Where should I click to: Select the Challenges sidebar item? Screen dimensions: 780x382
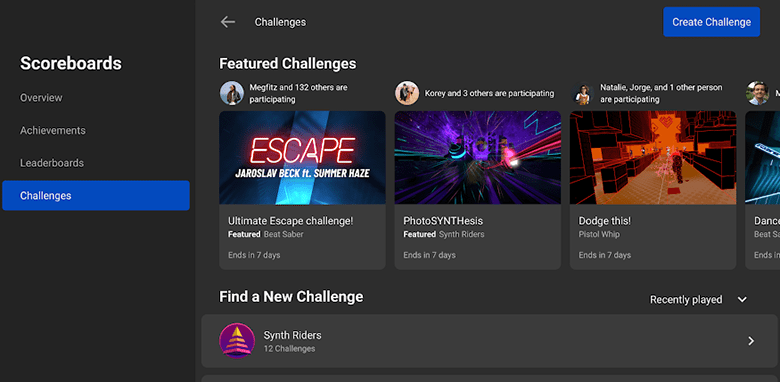click(x=96, y=195)
